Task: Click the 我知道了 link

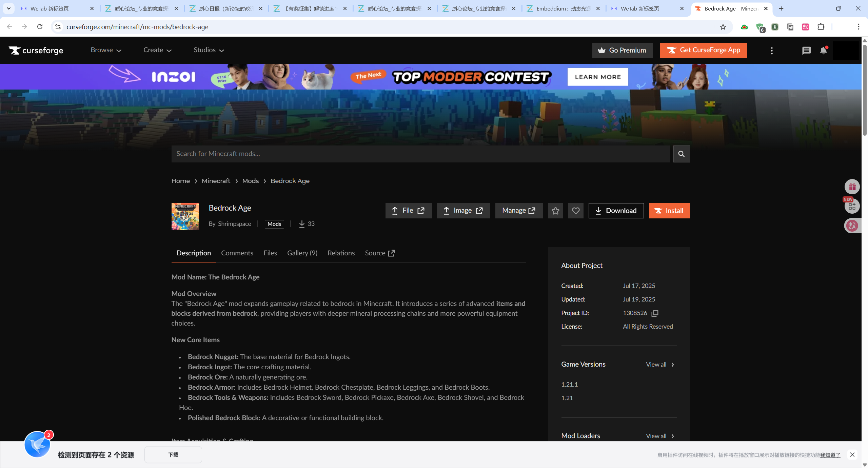Action: 830,455
